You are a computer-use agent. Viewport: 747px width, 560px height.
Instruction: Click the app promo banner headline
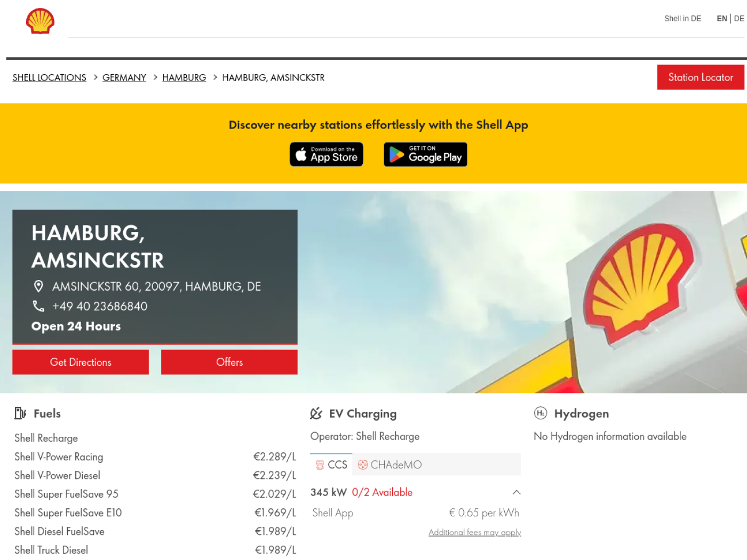click(378, 125)
